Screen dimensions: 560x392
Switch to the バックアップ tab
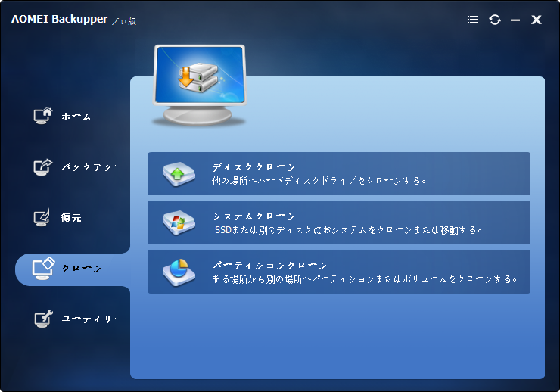click(x=89, y=167)
